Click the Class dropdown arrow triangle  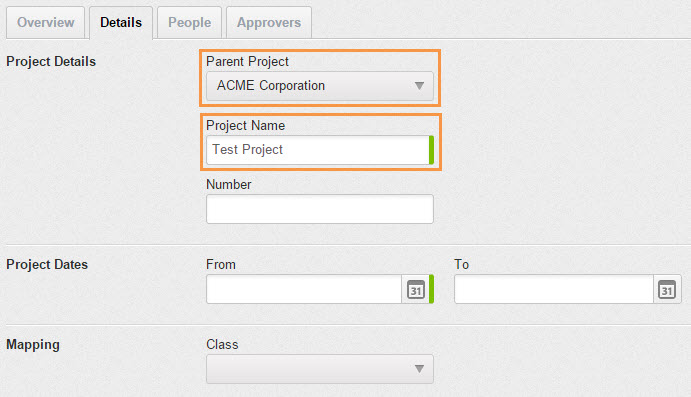[419, 369]
